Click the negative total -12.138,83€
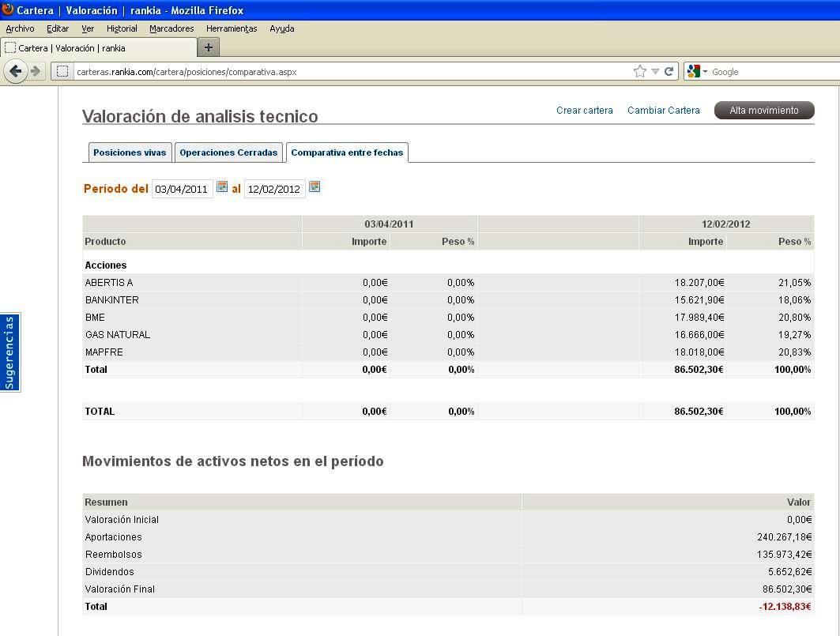The width and height of the screenshot is (840, 636). 785,607
